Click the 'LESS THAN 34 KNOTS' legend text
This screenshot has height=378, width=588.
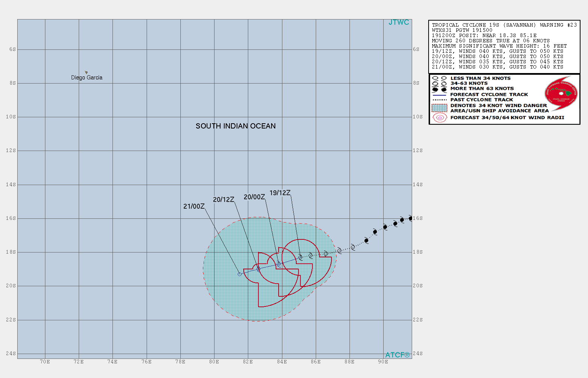[480, 78]
